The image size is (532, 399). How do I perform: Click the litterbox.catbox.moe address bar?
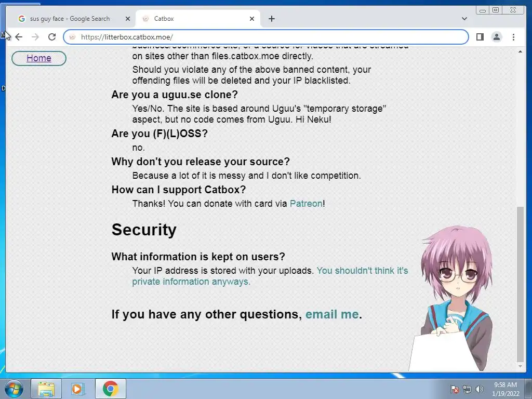(x=265, y=37)
